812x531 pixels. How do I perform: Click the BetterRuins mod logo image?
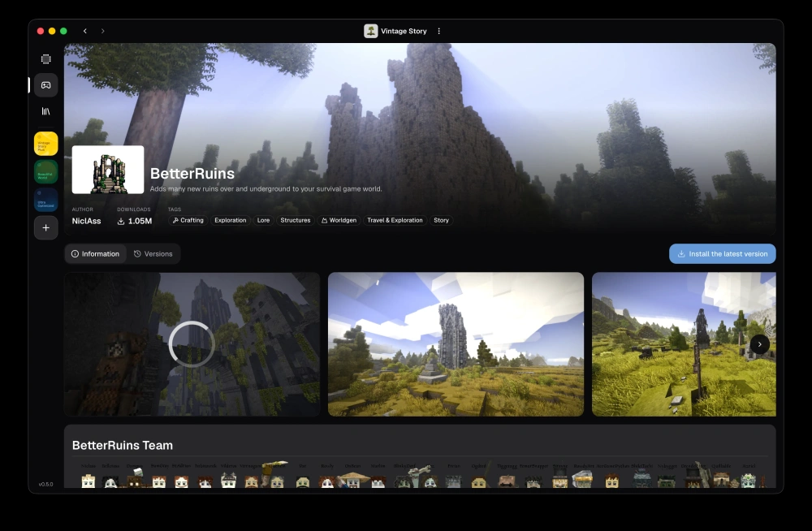pos(108,170)
